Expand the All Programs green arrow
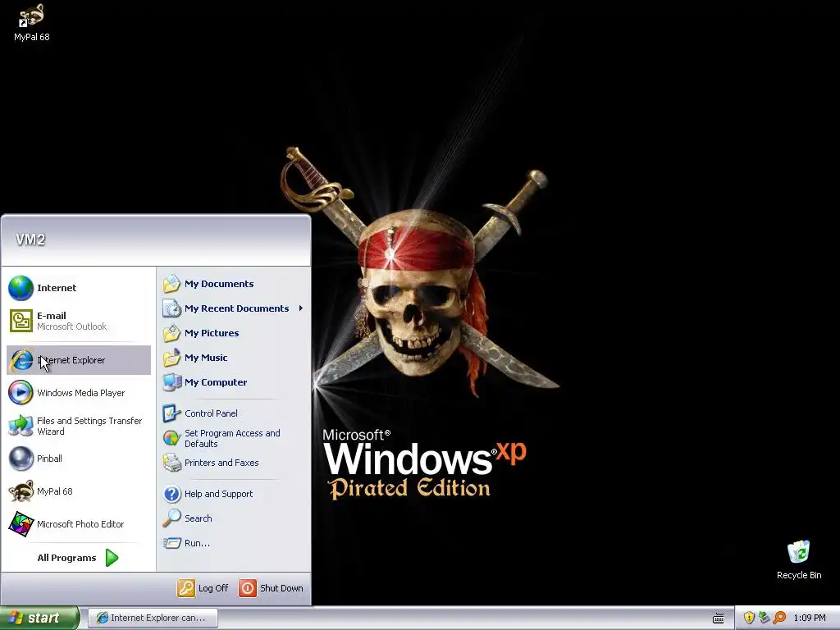The image size is (840, 630). pos(112,558)
